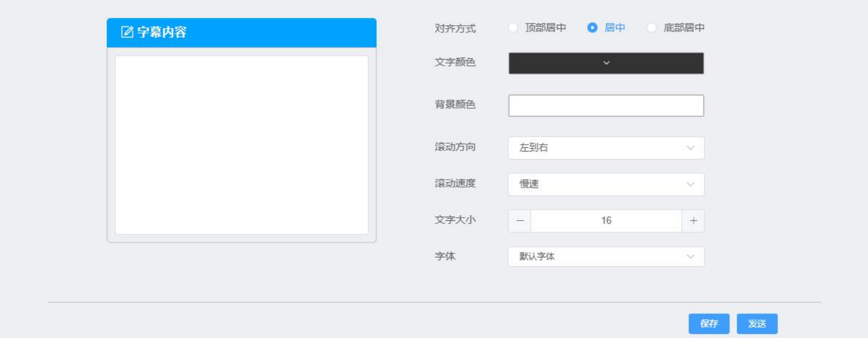Select the 顶部居中 alignment radio button
Image resolution: width=868 pixels, height=338 pixels.
(513, 28)
